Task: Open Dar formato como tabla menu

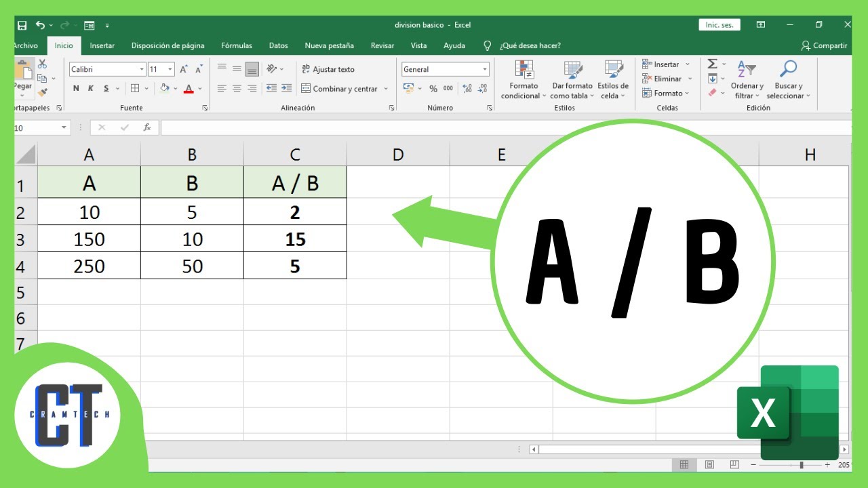Action: click(x=572, y=80)
